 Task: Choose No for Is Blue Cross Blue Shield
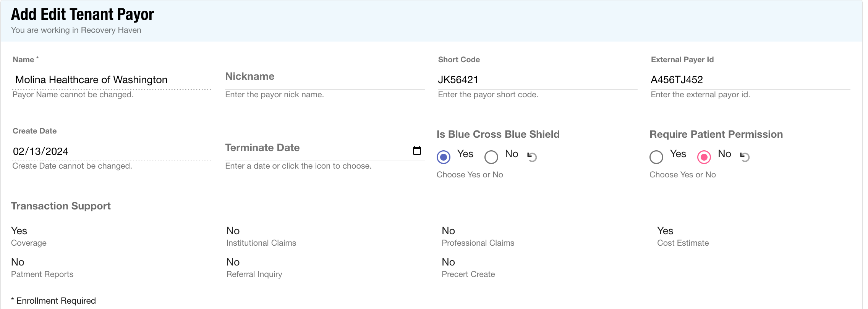[x=491, y=157]
